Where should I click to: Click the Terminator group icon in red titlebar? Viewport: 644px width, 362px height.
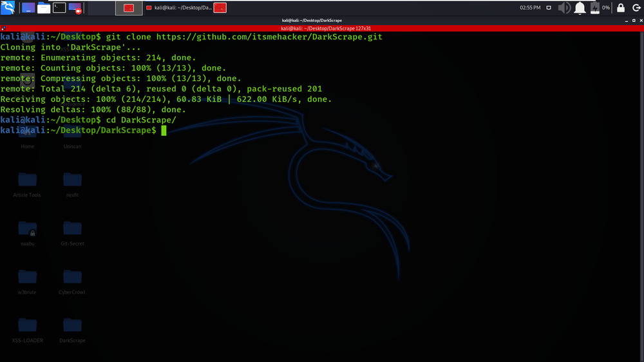click(x=3, y=28)
